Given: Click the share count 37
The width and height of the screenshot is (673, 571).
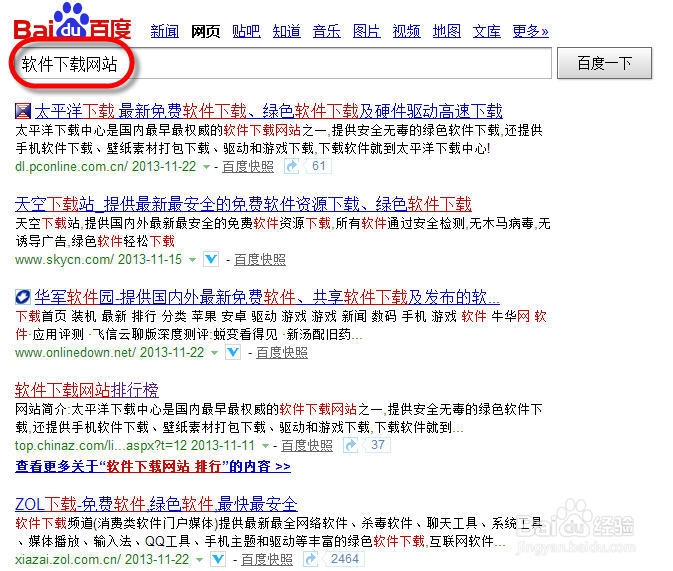Looking at the screenshot, I should click(378, 445).
